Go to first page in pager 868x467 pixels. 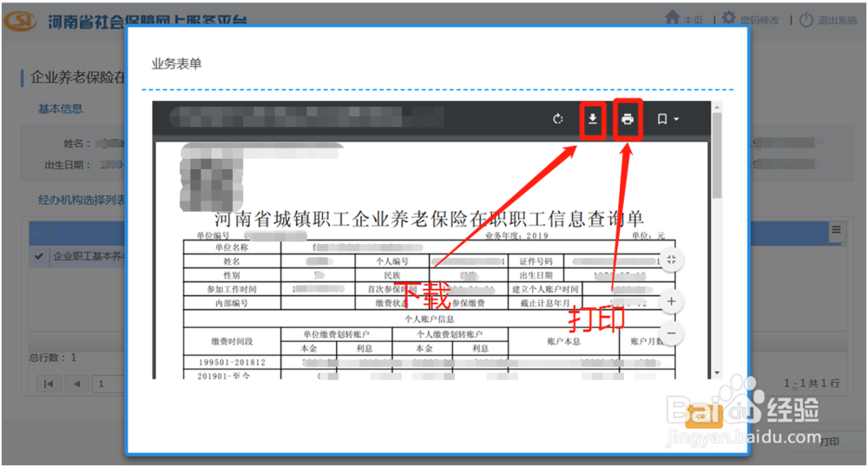click(x=49, y=384)
